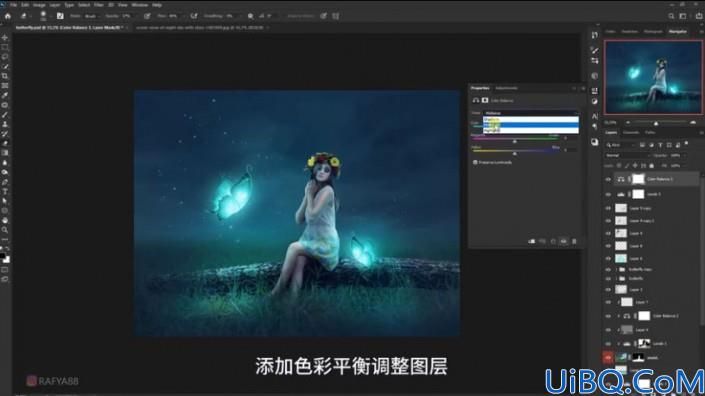The image size is (705, 396).
Task: Toggle the red-highlighted eye of model layer
Action: pos(608,357)
